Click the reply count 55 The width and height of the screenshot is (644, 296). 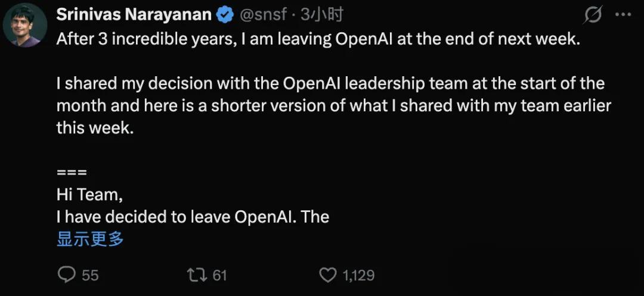tap(90, 275)
